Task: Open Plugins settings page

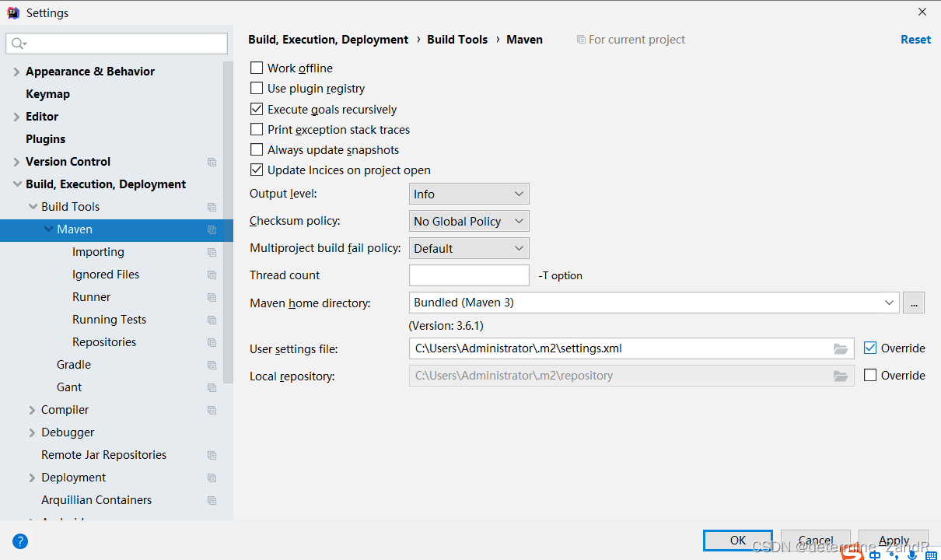Action: tap(45, 139)
